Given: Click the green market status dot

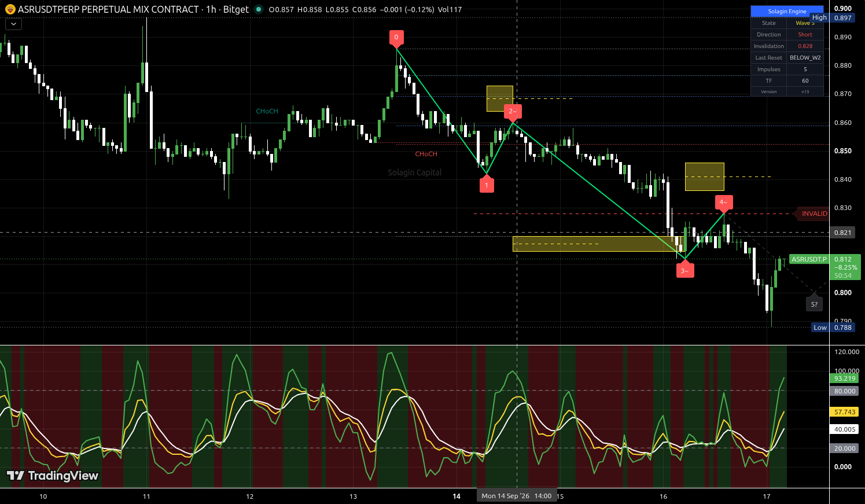Looking at the screenshot, I should coord(259,9).
